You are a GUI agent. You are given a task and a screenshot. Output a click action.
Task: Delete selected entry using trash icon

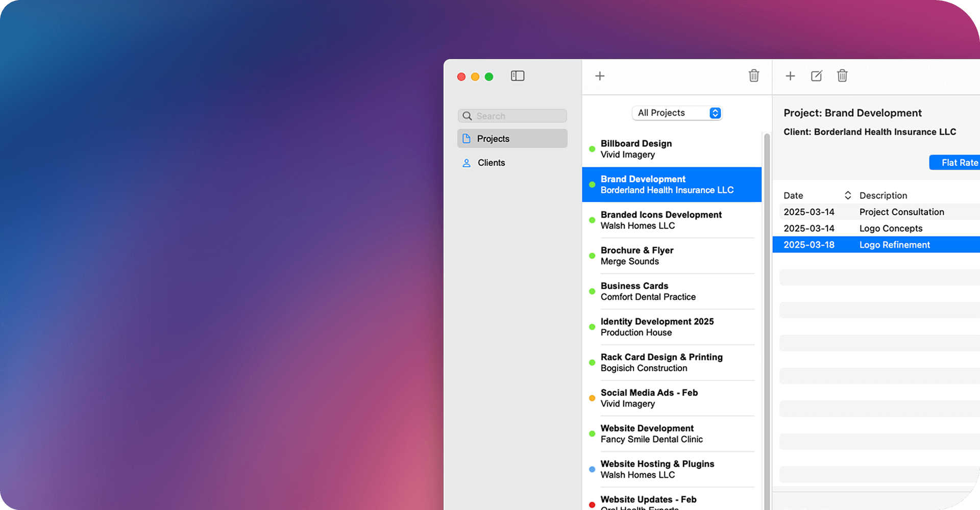pyautogui.click(x=842, y=76)
